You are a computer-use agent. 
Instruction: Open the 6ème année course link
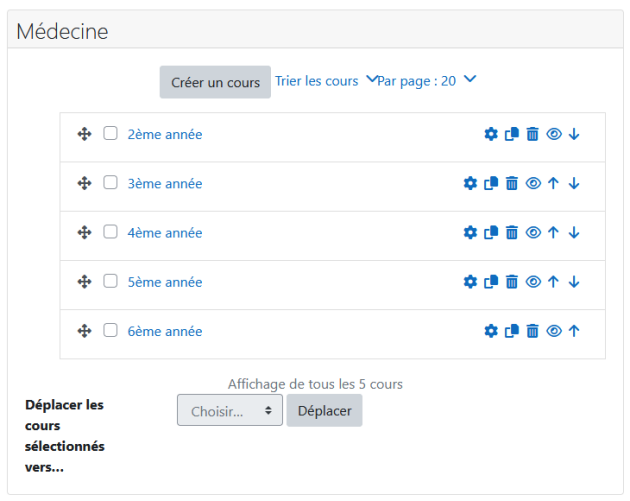pos(165,331)
